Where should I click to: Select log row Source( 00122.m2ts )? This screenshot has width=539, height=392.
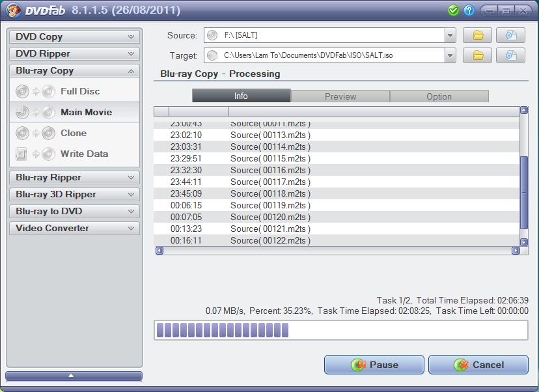click(x=337, y=240)
